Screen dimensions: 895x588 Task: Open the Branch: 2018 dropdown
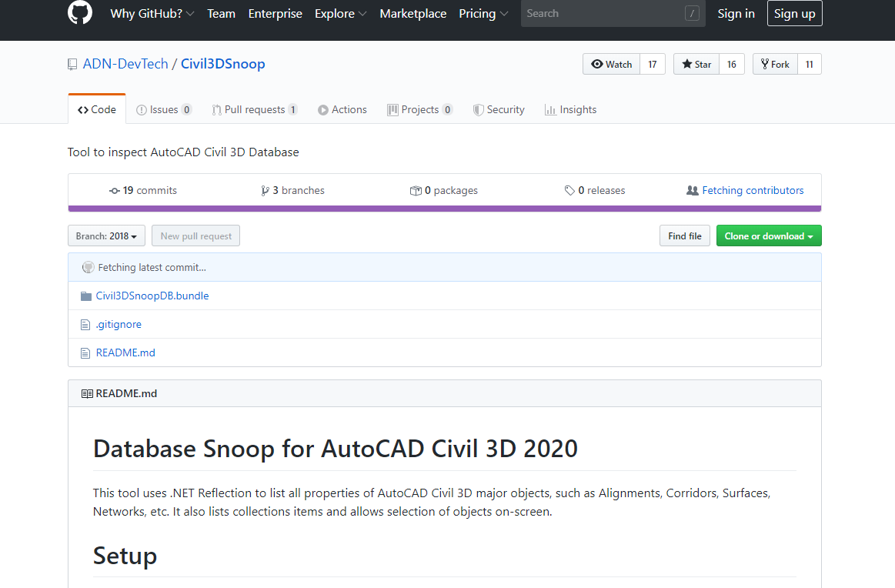pyautogui.click(x=106, y=236)
